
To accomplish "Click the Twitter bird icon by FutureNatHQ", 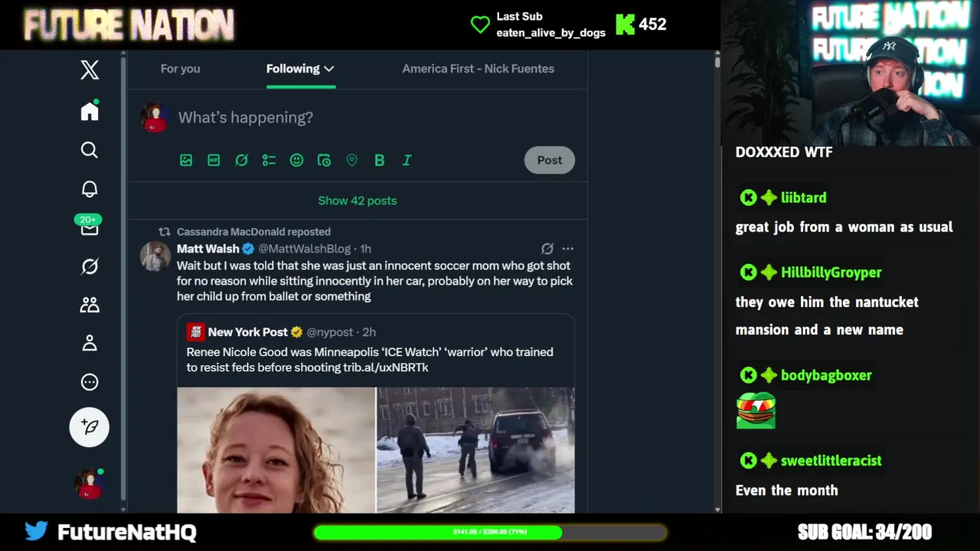I will coord(36,531).
